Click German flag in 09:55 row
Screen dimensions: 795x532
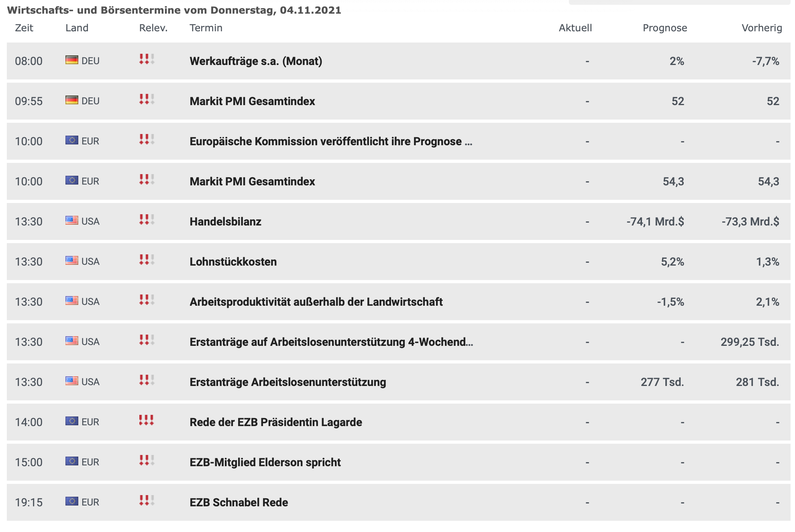click(72, 100)
